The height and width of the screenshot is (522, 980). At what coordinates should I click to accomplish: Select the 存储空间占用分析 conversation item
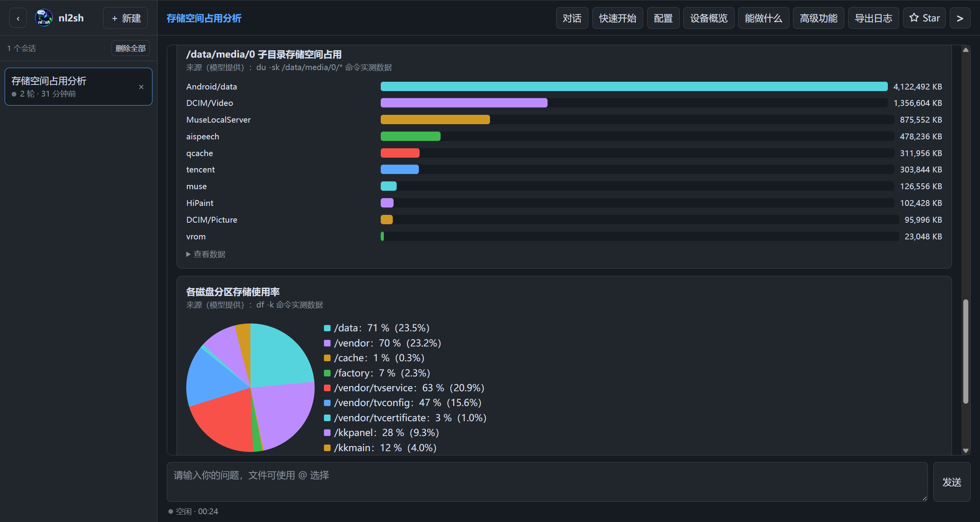click(79, 87)
